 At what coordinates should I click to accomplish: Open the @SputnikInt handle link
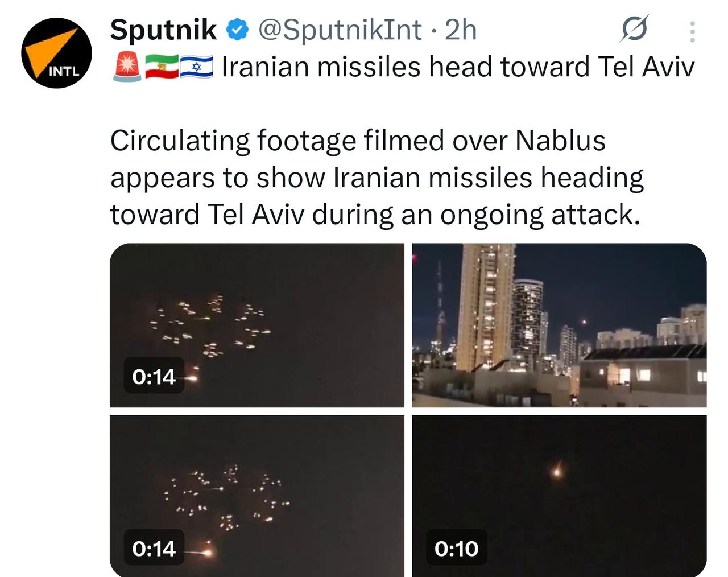(340, 30)
